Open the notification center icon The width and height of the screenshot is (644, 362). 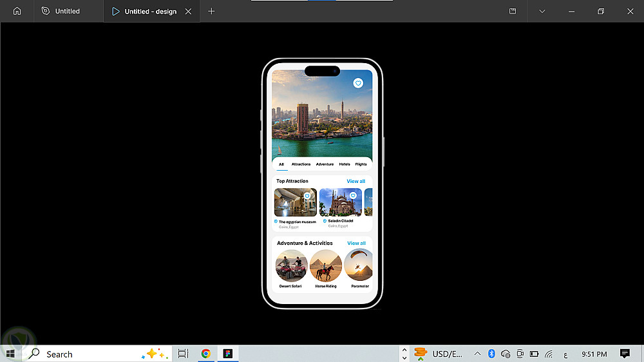point(625,354)
